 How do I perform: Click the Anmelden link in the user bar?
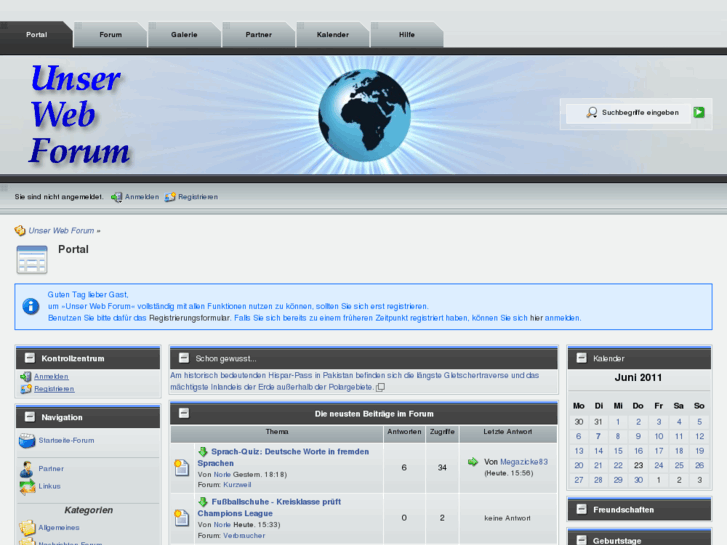[x=142, y=197]
